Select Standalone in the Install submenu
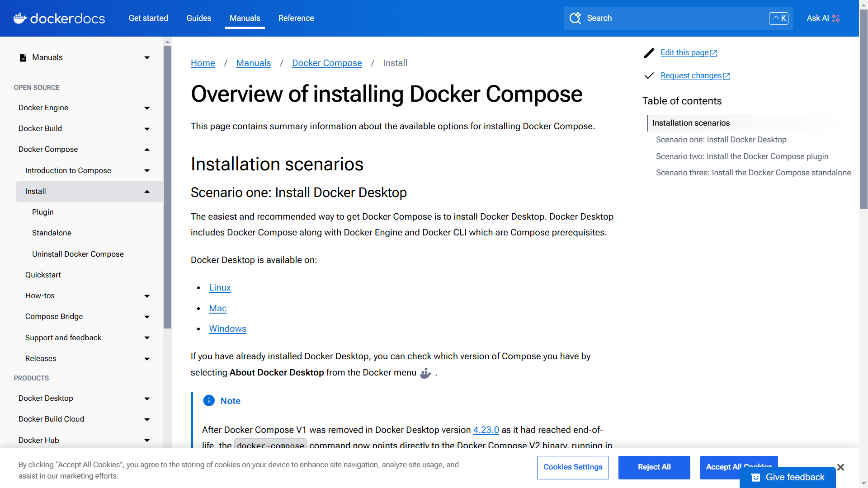The image size is (868, 488). coord(52,233)
